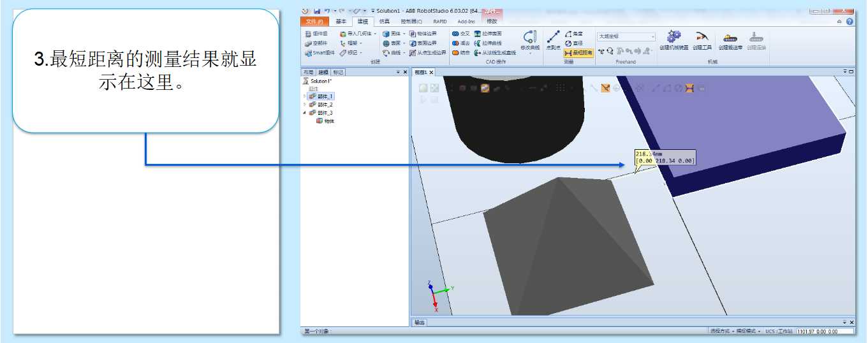
Task: Close the browser side panel
Action: [x=405, y=72]
